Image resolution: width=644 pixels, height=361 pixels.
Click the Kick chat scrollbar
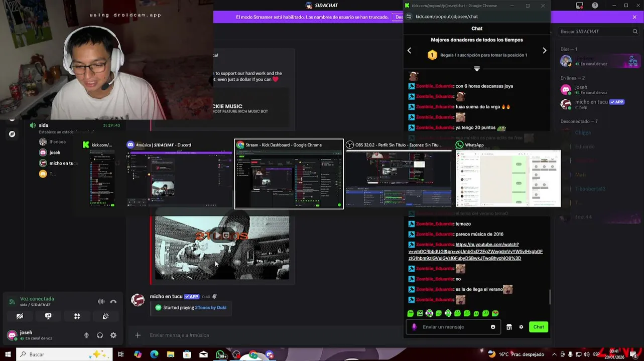click(550, 297)
